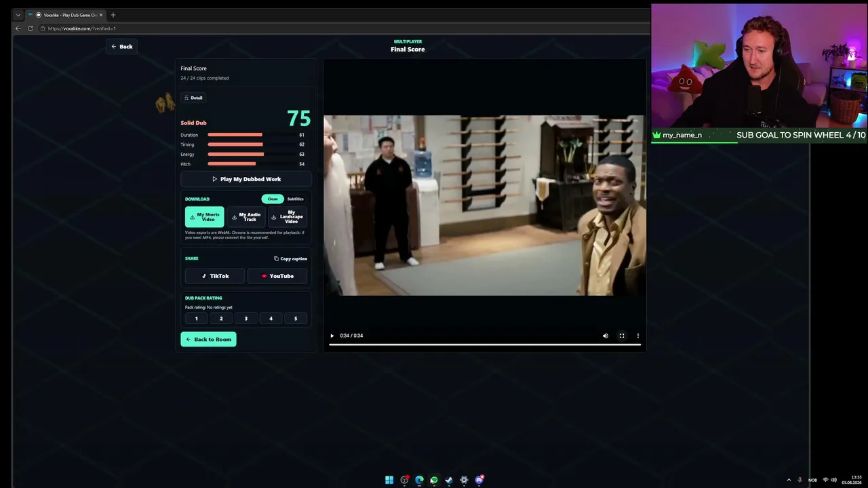868x488 pixels.
Task: Click the video preview frame
Action: pyautogui.click(x=485, y=205)
